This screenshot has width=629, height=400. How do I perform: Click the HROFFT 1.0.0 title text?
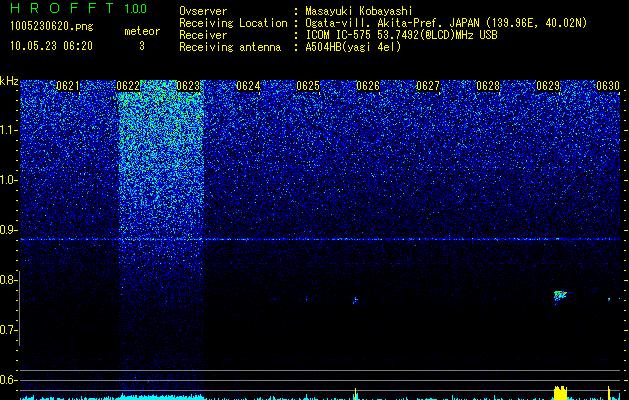coord(78,8)
